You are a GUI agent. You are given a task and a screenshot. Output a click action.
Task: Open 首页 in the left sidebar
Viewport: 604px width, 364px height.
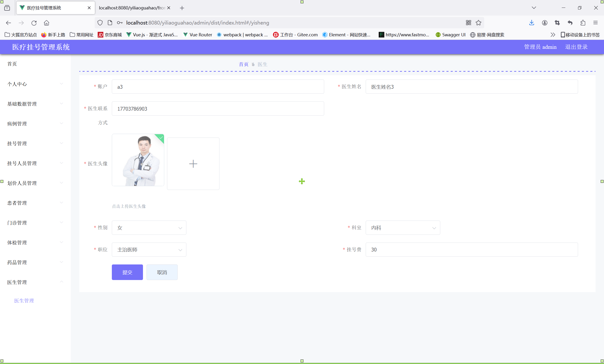point(12,64)
